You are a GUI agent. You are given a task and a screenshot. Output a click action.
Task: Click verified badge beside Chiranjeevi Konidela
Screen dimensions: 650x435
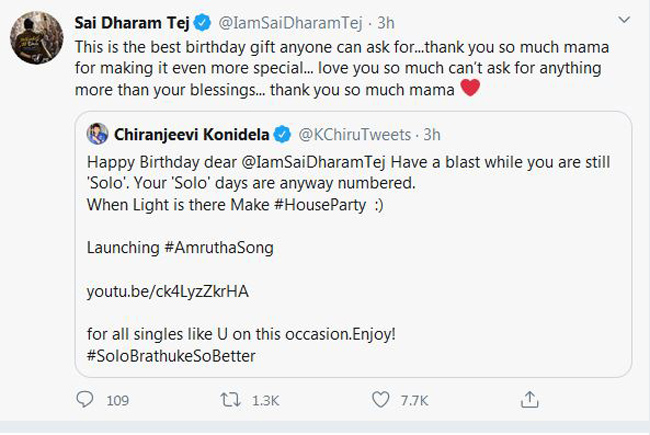281,133
